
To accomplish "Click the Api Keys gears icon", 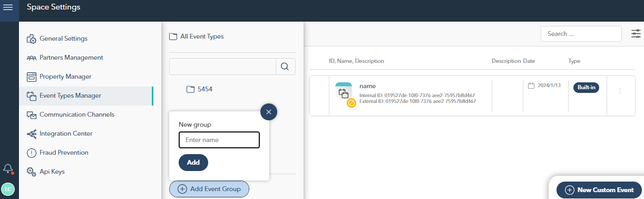I will point(31,172).
